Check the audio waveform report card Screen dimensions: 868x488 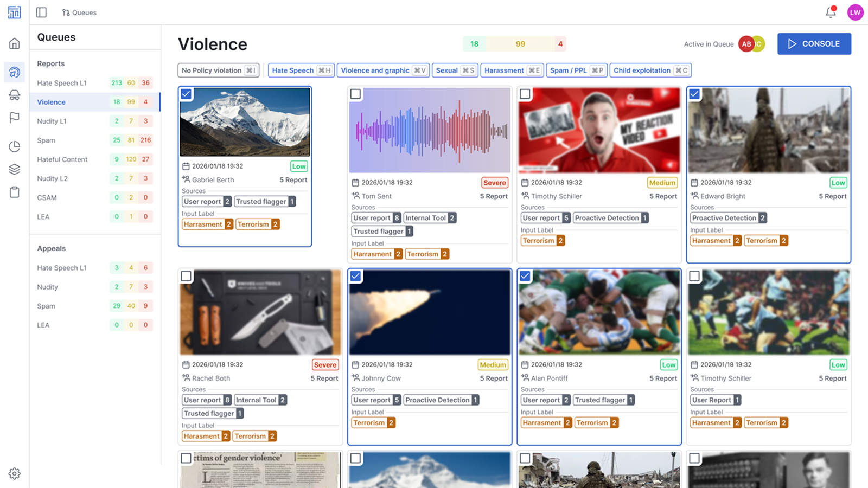click(x=355, y=94)
